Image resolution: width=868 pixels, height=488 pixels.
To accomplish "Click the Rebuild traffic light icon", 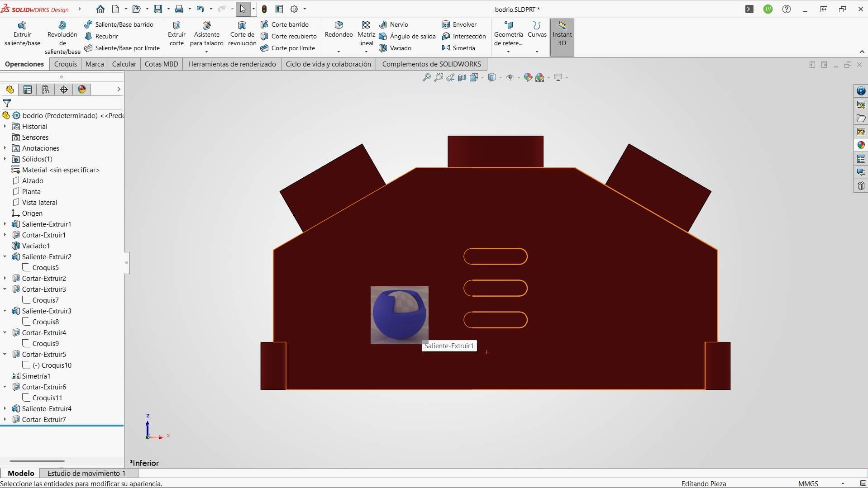I will tap(264, 9).
